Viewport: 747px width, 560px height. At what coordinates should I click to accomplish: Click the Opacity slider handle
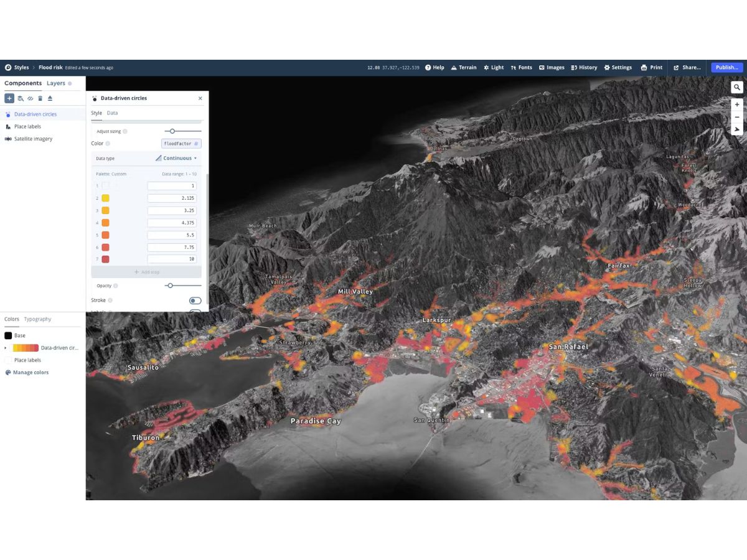(170, 286)
